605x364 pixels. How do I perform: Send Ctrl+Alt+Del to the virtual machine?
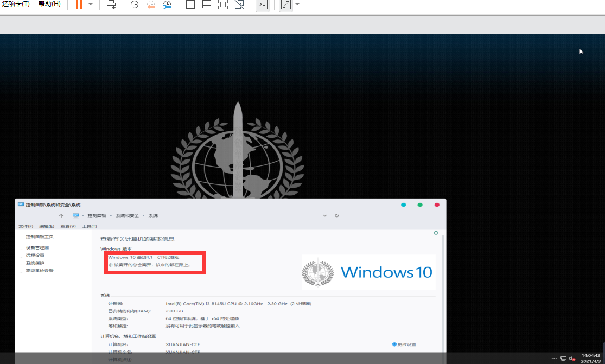[x=111, y=4]
